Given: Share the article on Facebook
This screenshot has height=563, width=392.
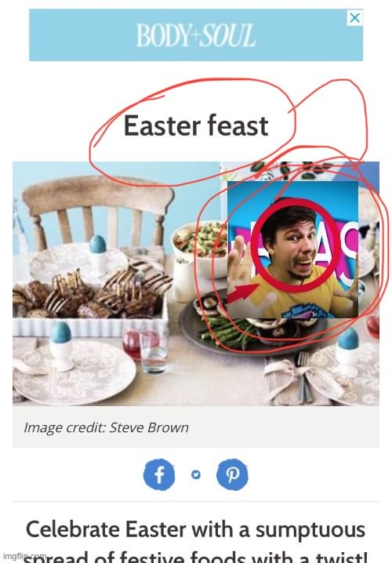Looking at the screenshot, I should [159, 474].
